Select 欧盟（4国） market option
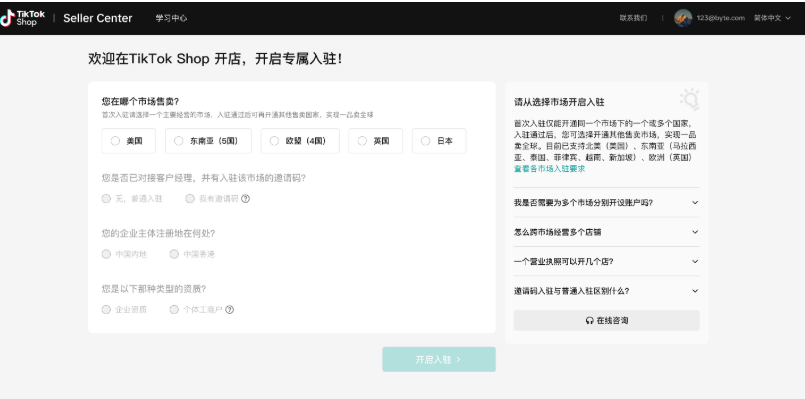Image resolution: width=805 pixels, height=399 pixels. click(x=300, y=141)
